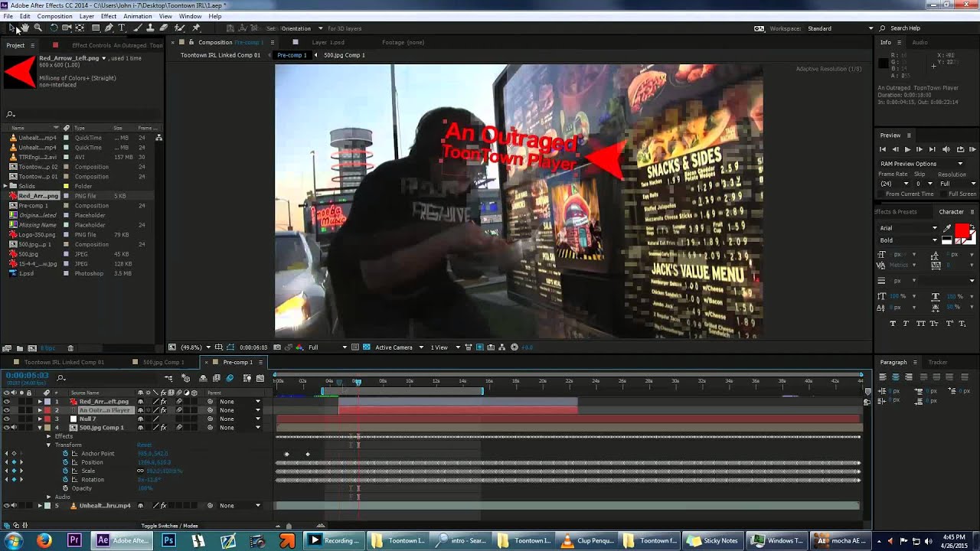Open After Effects from the taskbar

pos(122,540)
